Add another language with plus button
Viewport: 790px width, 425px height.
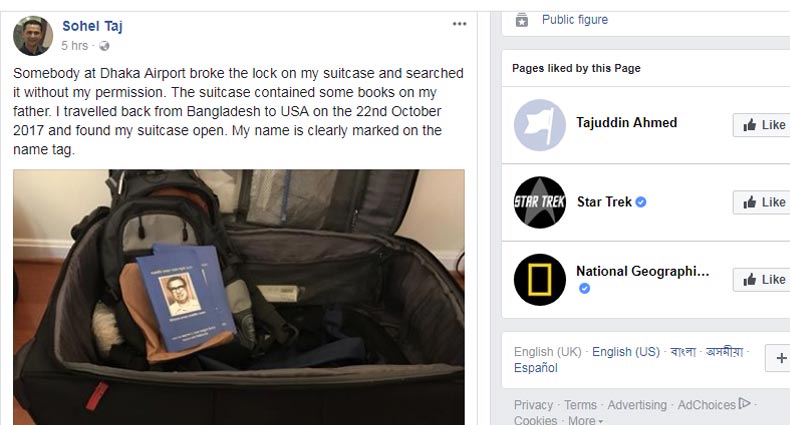(778, 358)
